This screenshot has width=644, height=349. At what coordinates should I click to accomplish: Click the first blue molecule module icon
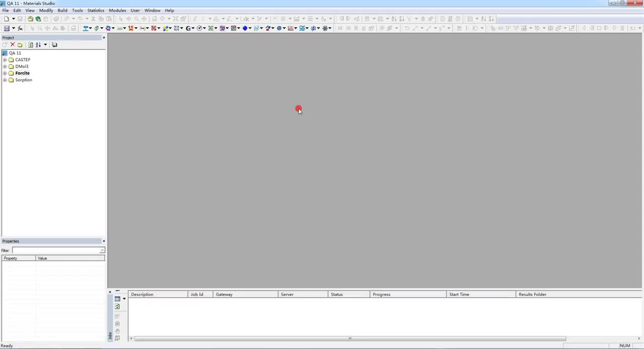pos(86,28)
